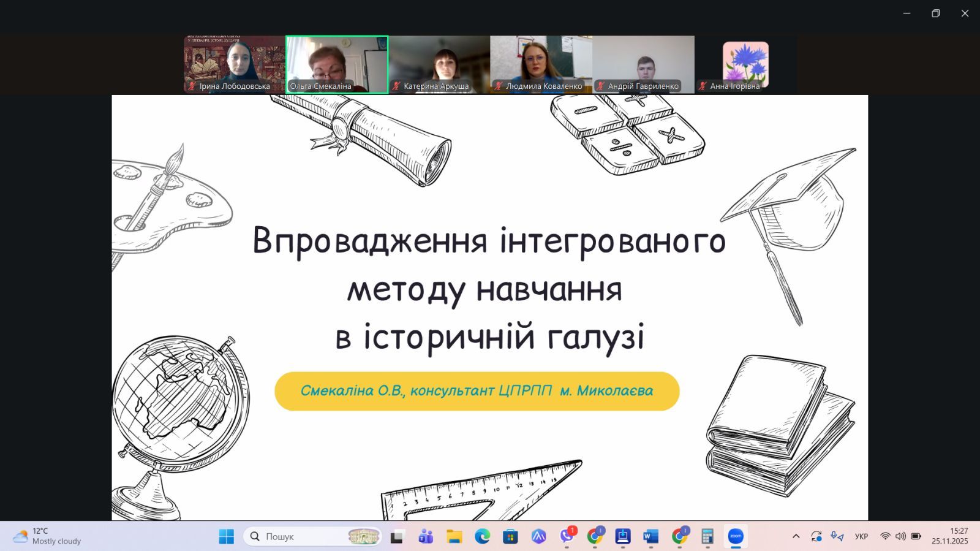Click Анна Ігорівна's flower avatar tile
Viewport: 980px width, 551px height.
pos(745,64)
